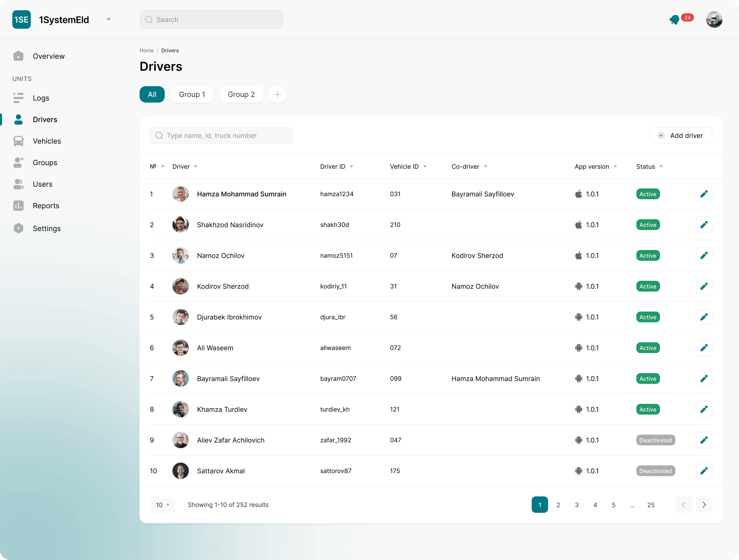Open Users in the sidebar
The image size is (739, 560).
click(x=42, y=184)
